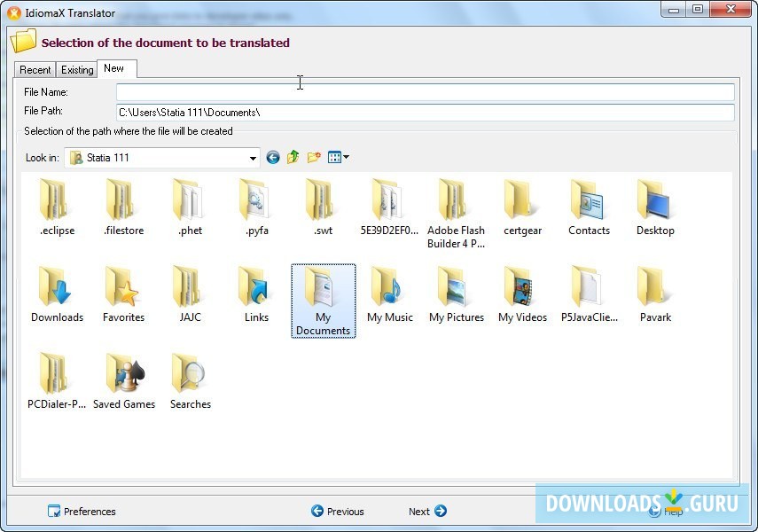Select the My Pictures folder
The width and height of the screenshot is (758, 532).
456,294
